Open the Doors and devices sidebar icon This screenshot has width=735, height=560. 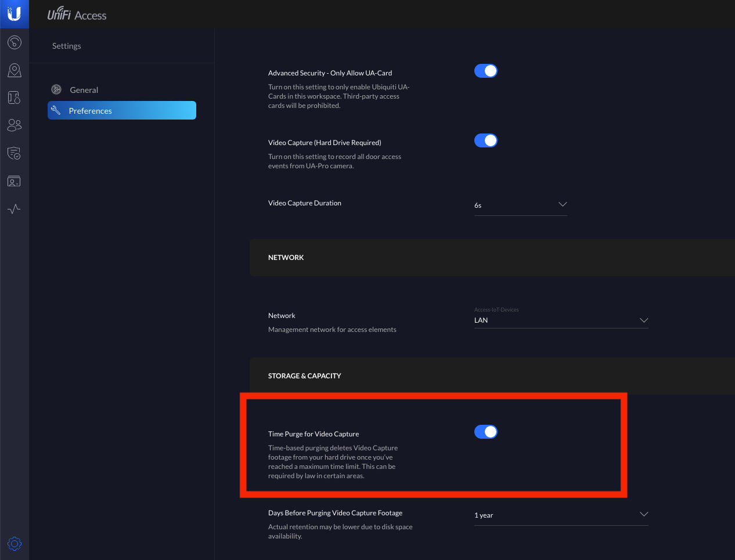click(x=15, y=97)
